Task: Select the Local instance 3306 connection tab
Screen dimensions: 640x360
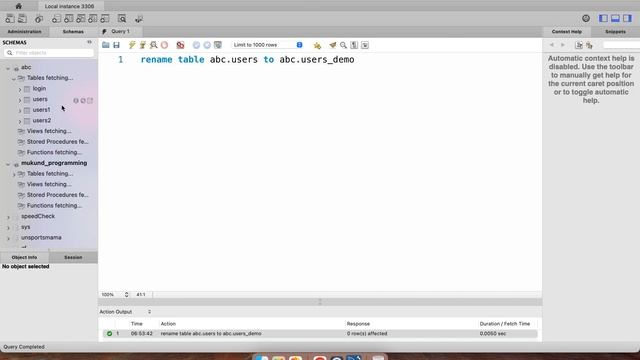Action: (69, 6)
